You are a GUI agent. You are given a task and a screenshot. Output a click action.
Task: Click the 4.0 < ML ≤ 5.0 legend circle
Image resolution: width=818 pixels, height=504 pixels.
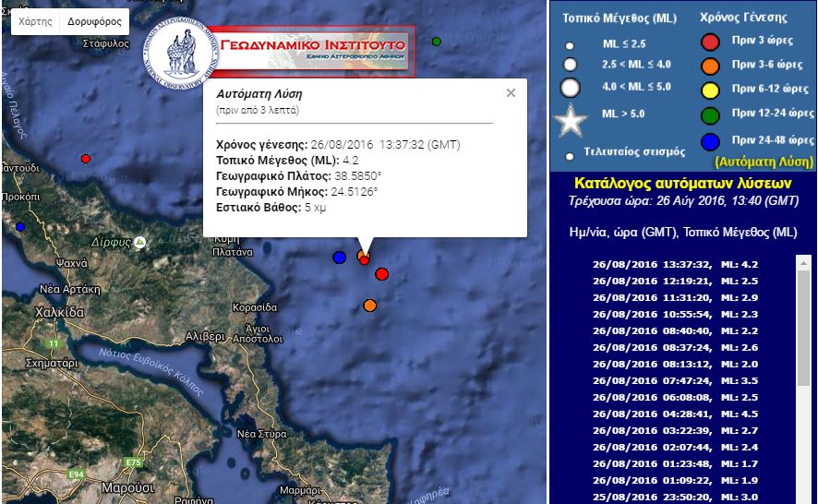(571, 88)
